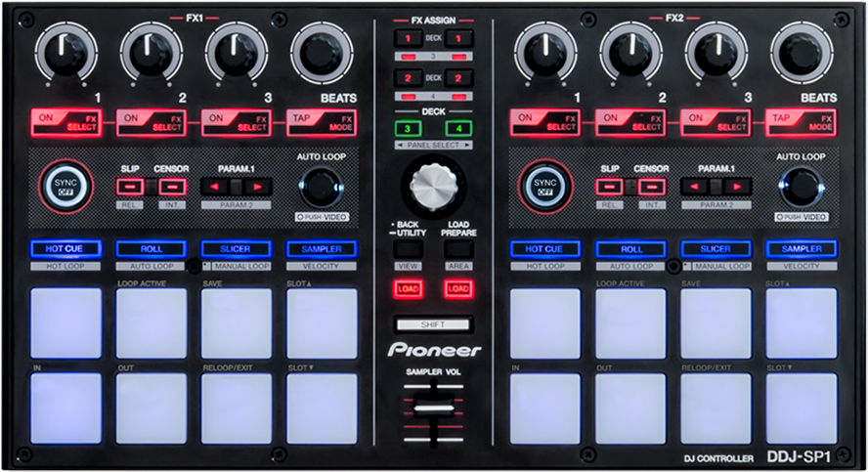Move the SAMPLER VOL fader
Screen dimensions: 868x472
[x=433, y=408]
